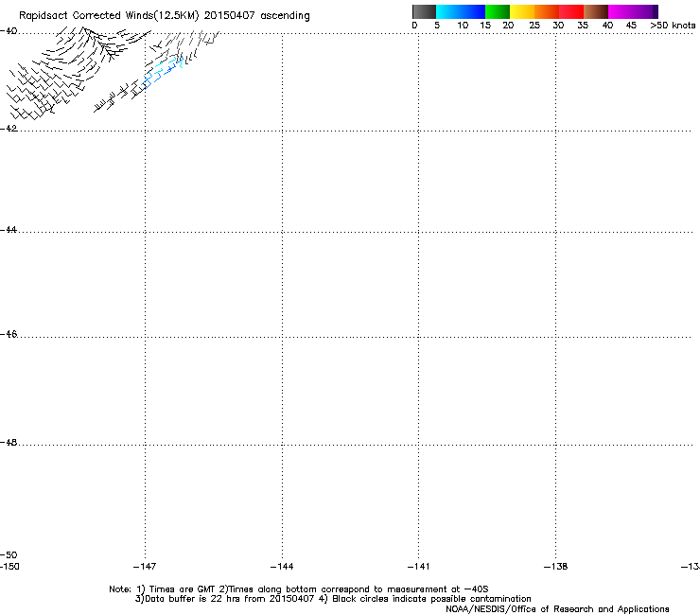The height and width of the screenshot is (615, 700).
Task: Click the cyan-blue 5-15 knots color segment
Action: [461, 11]
